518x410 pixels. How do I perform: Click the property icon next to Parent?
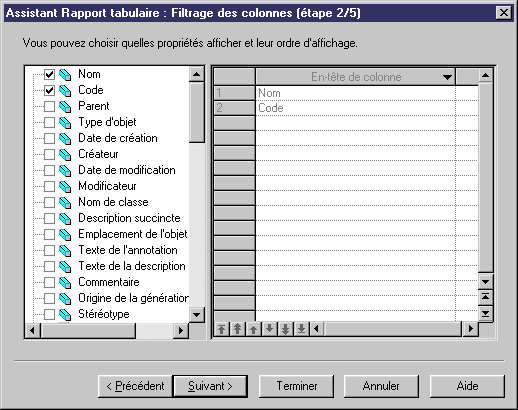click(x=65, y=106)
